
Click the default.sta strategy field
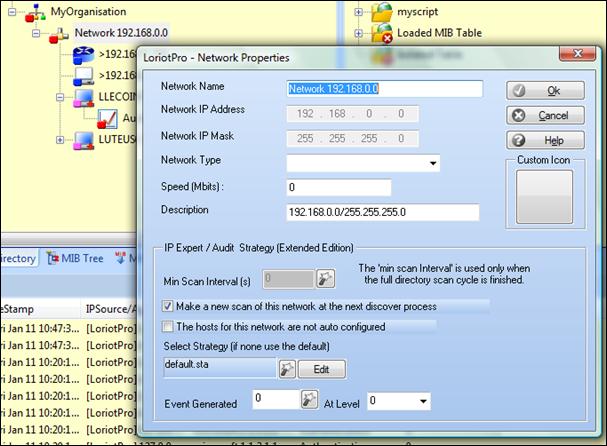(219, 367)
